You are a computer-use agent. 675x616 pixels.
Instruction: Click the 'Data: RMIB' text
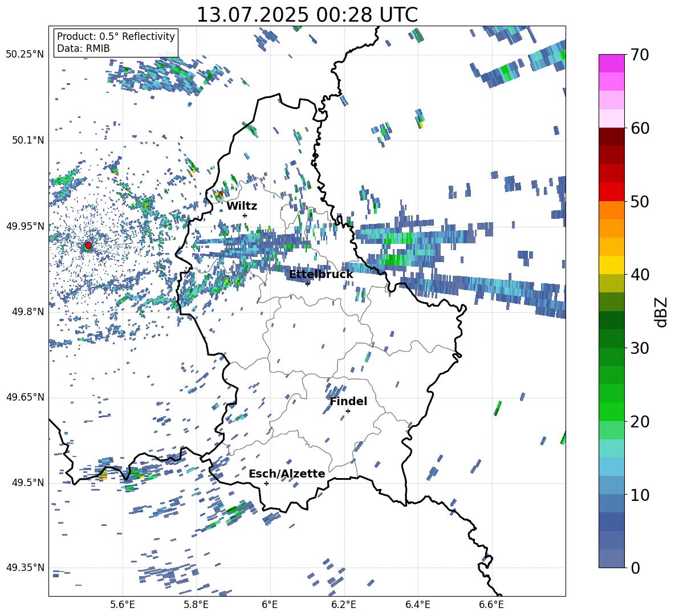[83, 48]
